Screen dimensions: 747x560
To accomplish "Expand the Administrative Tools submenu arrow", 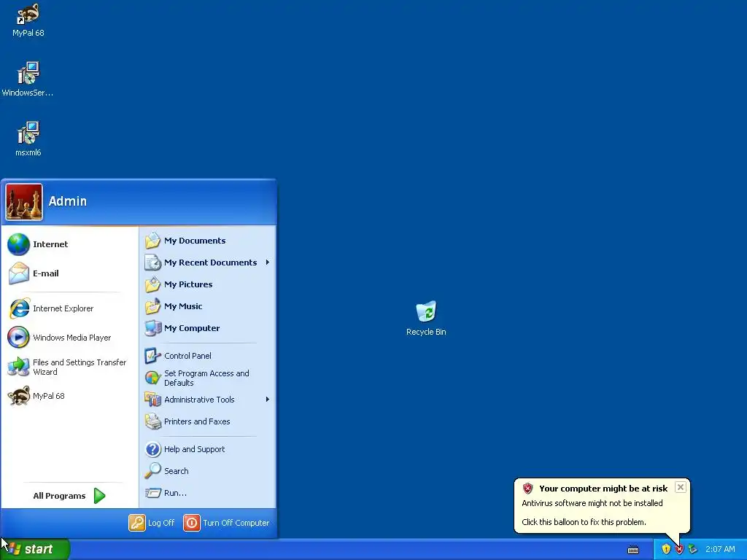I will point(268,400).
